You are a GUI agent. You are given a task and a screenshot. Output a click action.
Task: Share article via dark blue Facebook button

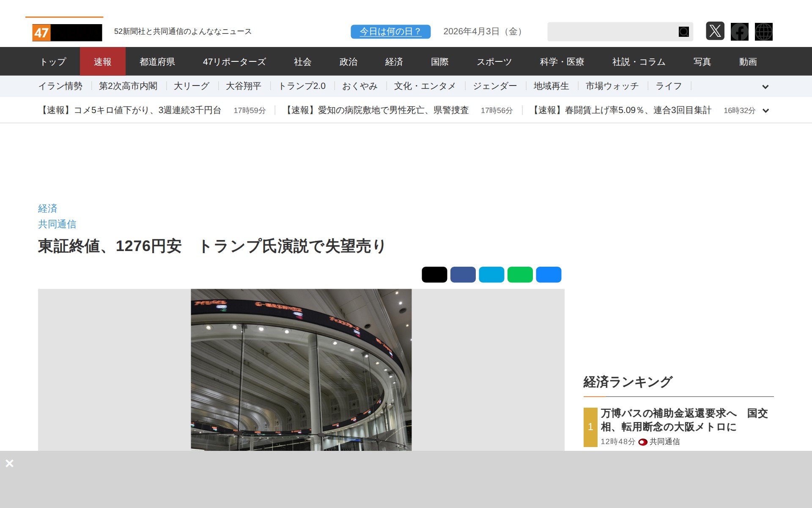coord(463,275)
